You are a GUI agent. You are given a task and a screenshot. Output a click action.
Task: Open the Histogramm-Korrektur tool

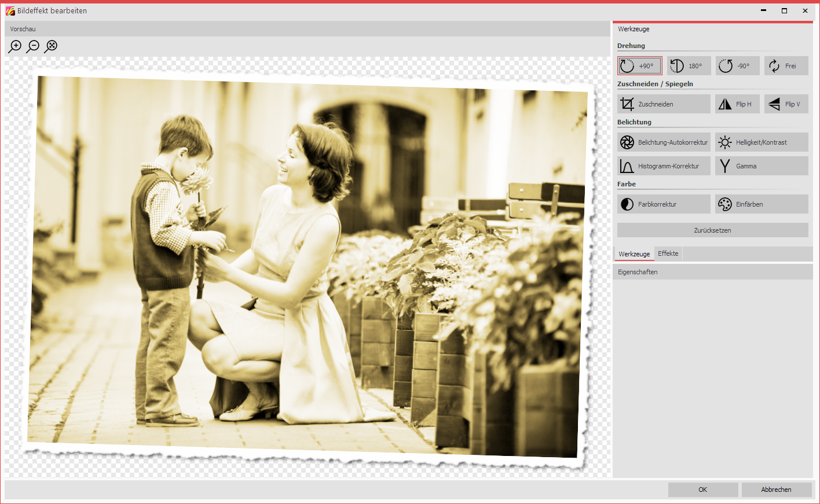point(664,166)
